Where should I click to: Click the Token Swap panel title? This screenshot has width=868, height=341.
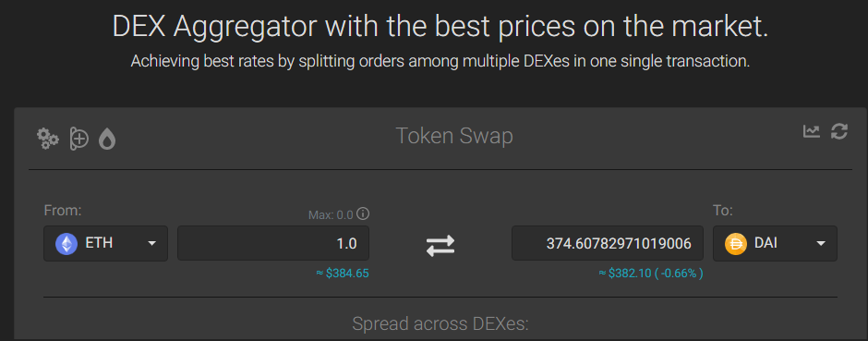point(454,136)
